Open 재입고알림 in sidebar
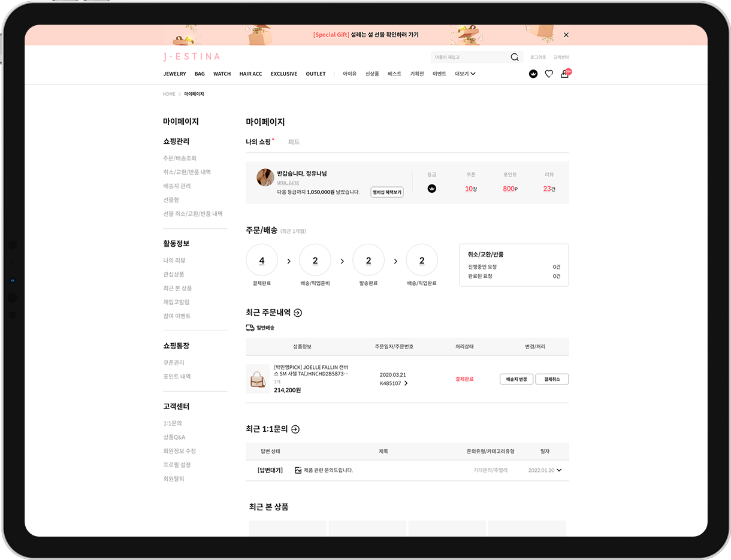 (176, 302)
